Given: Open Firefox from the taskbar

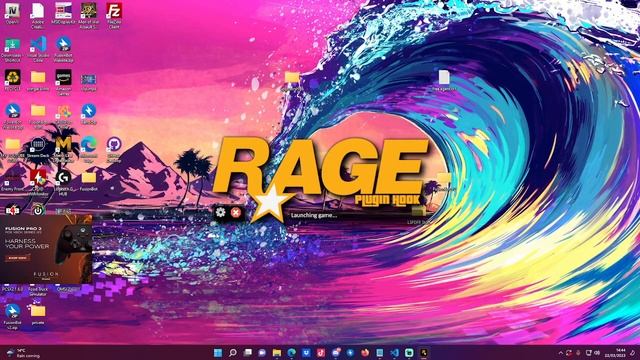Looking at the screenshot, I should click(x=365, y=353).
